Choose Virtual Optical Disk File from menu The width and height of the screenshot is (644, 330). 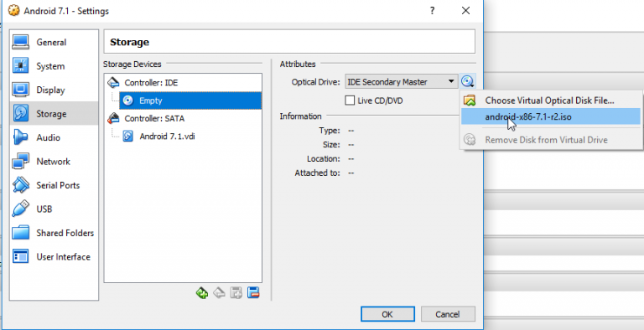(x=550, y=101)
